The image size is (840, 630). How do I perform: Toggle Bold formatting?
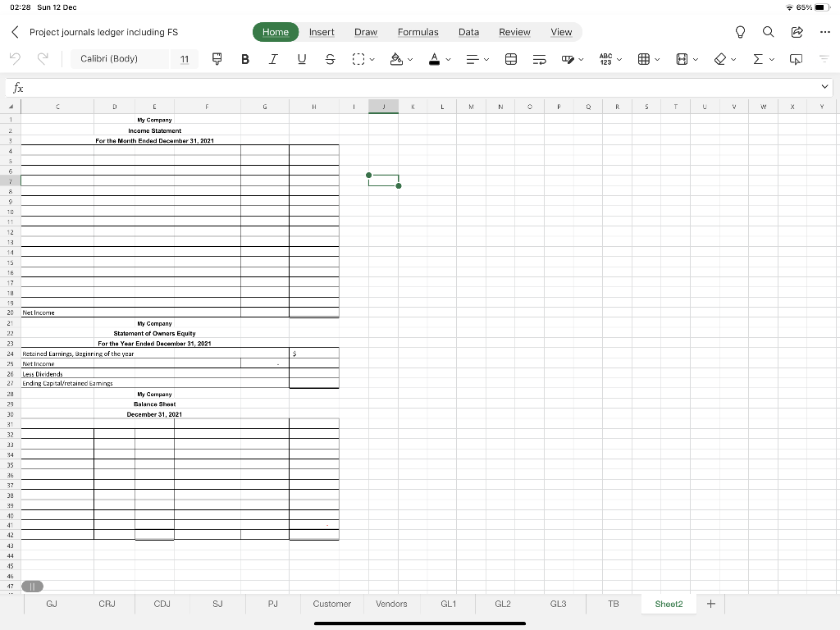(244, 59)
